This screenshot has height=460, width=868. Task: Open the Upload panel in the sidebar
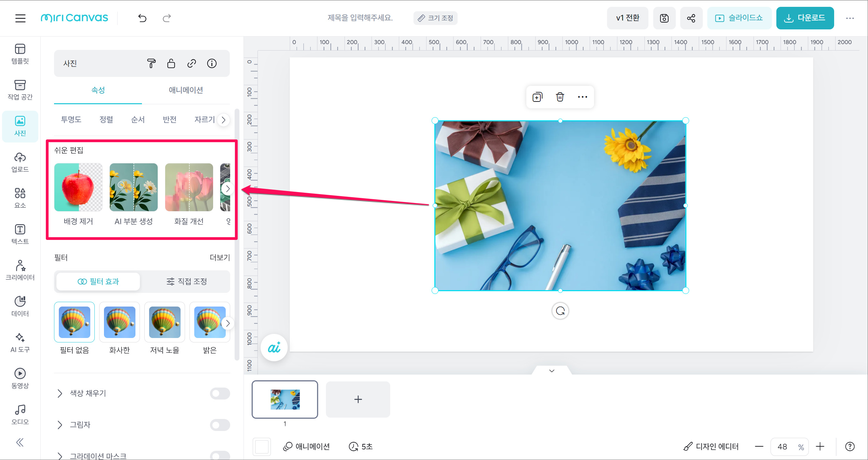point(20,162)
